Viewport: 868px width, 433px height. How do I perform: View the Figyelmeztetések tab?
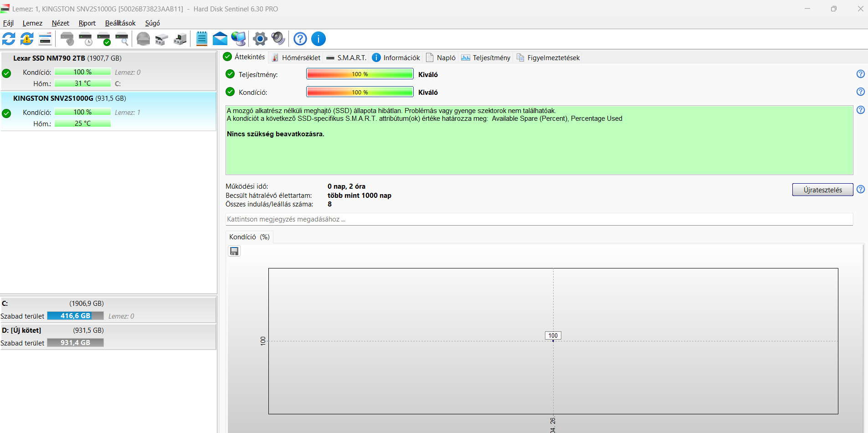(548, 57)
